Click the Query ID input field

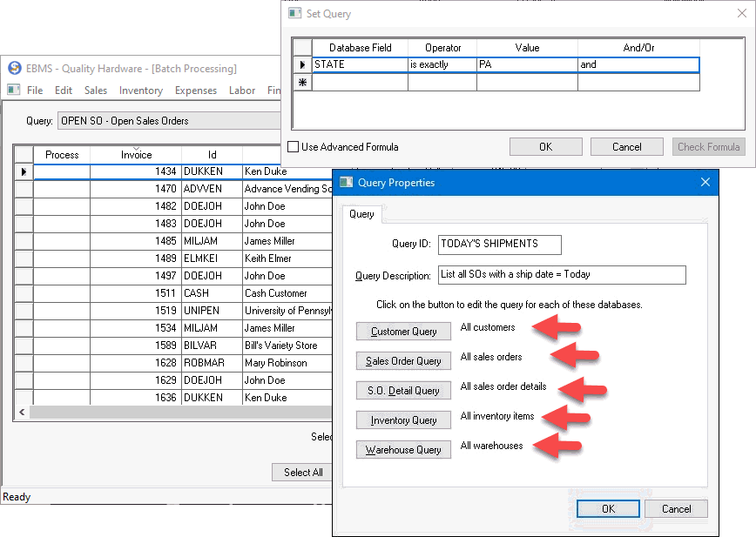point(499,245)
